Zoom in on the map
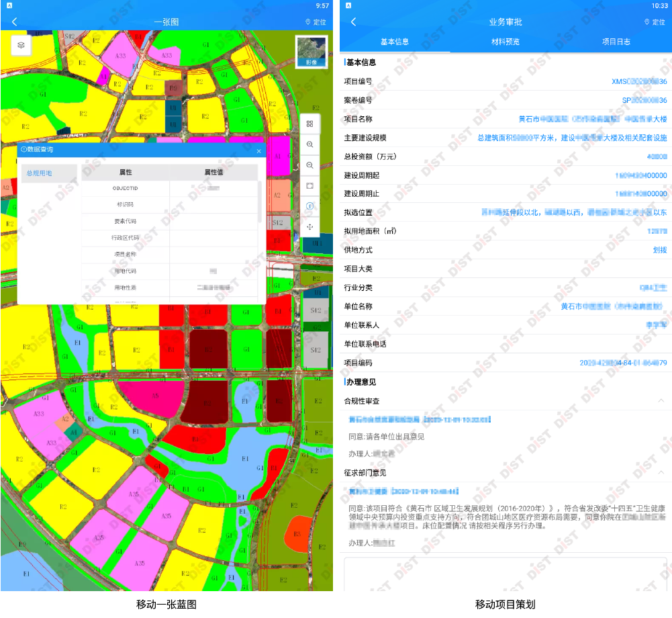This screenshot has width=672, height=618. [x=309, y=144]
